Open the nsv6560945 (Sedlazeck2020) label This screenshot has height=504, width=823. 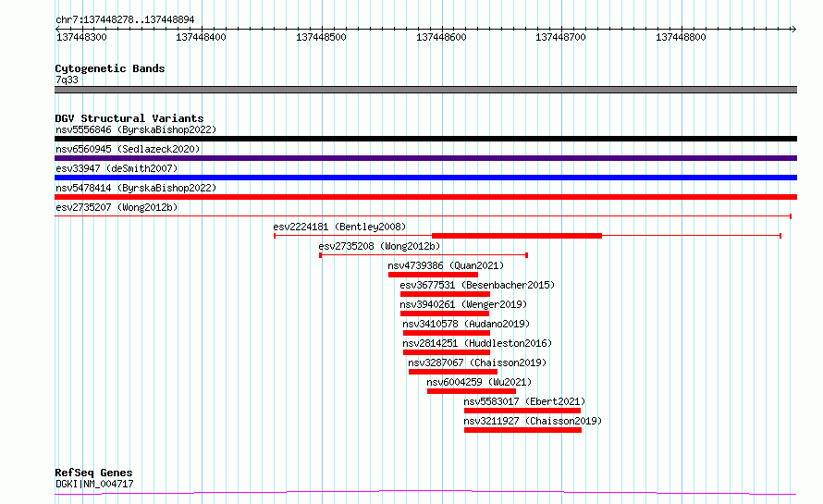click(128, 149)
